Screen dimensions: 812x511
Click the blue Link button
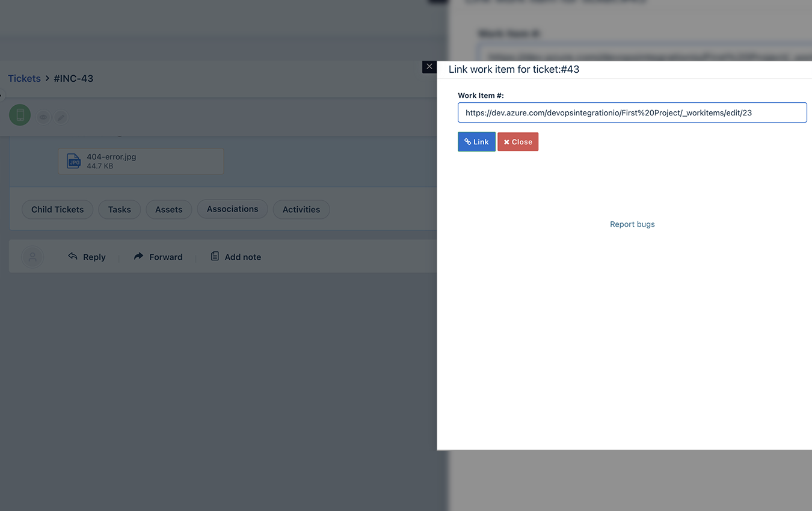[x=476, y=142]
